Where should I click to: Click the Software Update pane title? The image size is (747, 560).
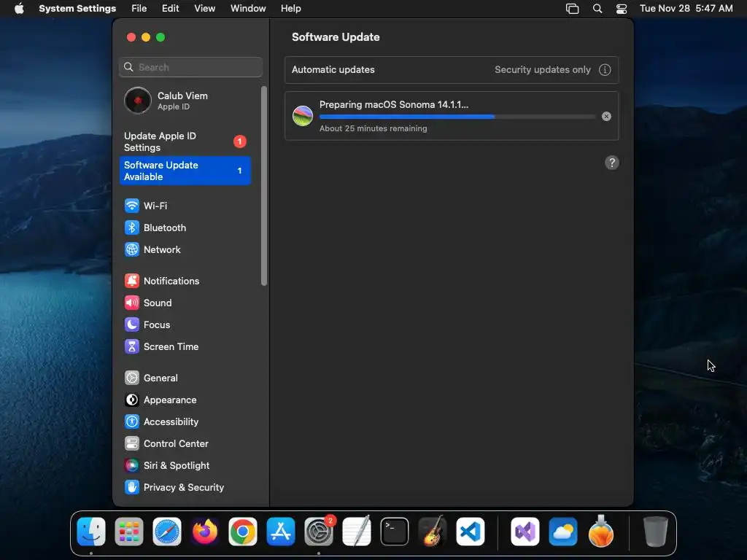pos(336,37)
